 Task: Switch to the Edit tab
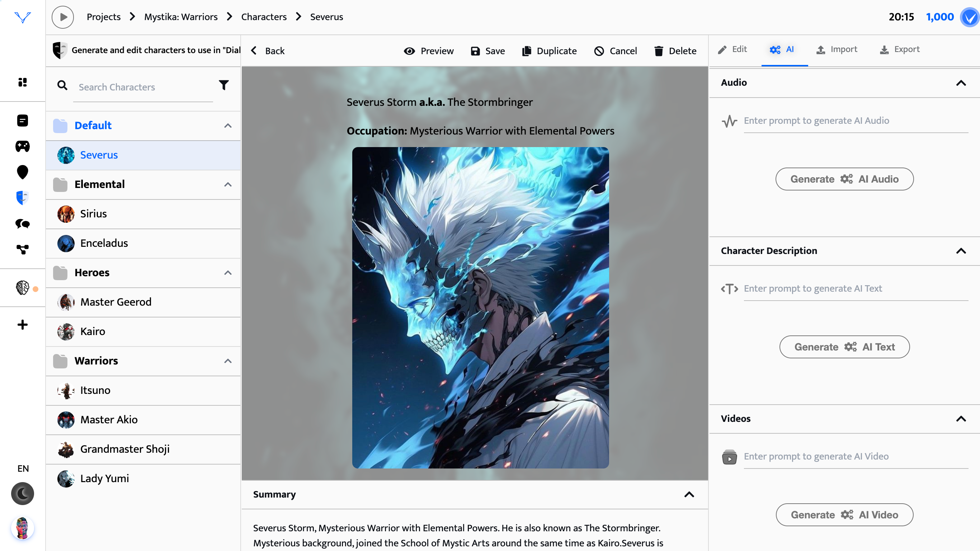tap(732, 50)
